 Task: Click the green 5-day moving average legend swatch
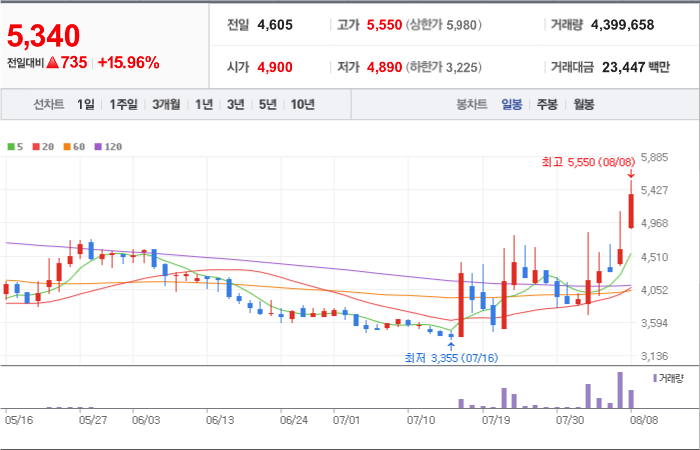11,146
